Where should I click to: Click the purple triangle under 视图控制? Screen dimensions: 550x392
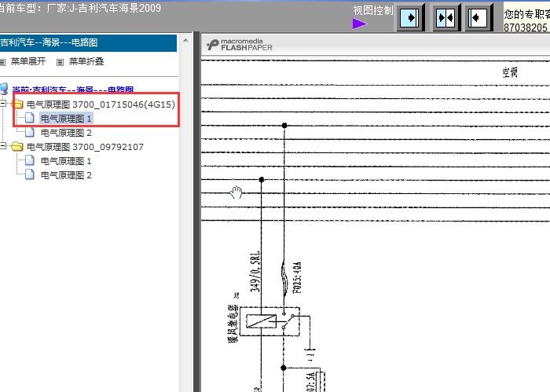360,24
